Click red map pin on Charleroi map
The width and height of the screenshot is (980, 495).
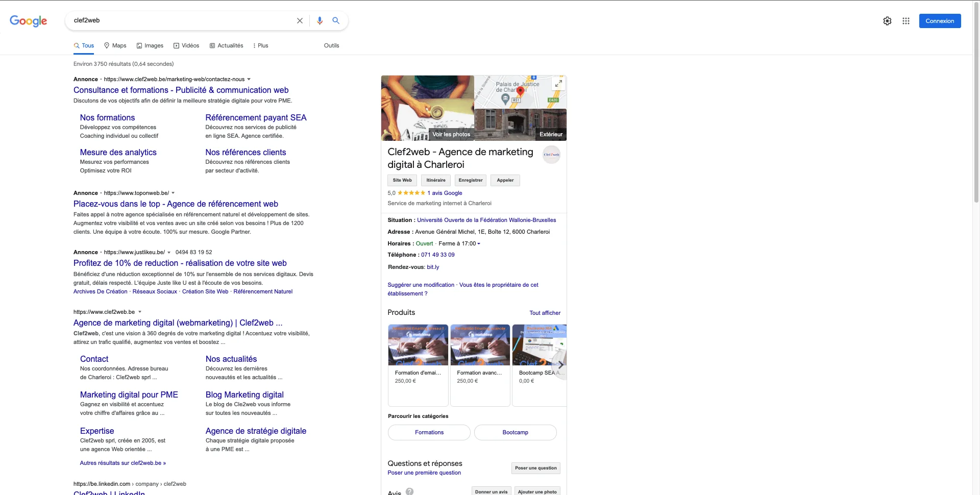pyautogui.click(x=520, y=91)
